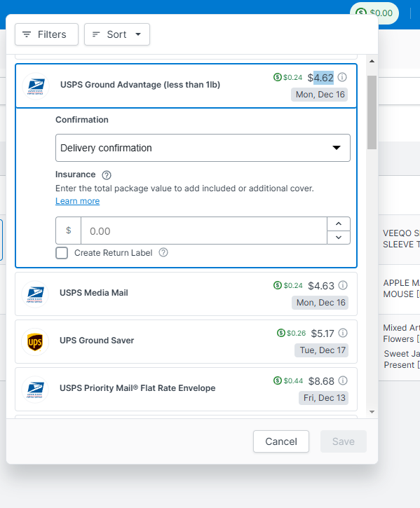Click the $0.44 credit icon on Priority Mail

(x=278, y=380)
